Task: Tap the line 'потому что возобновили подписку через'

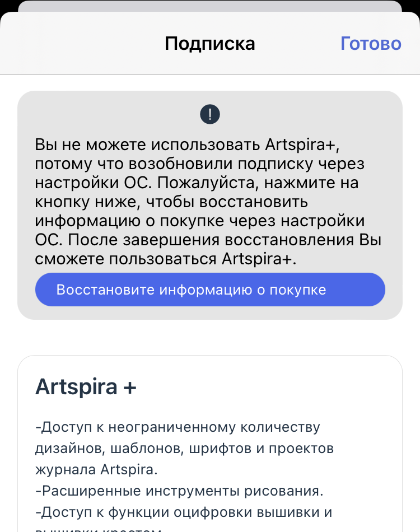Action: pos(199,164)
